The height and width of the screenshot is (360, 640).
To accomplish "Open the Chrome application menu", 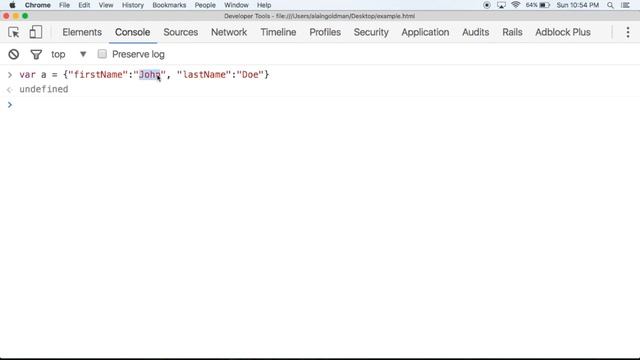I will point(38,5).
